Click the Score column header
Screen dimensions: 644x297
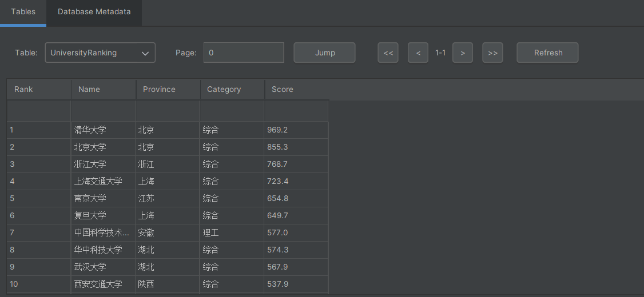[x=296, y=90]
